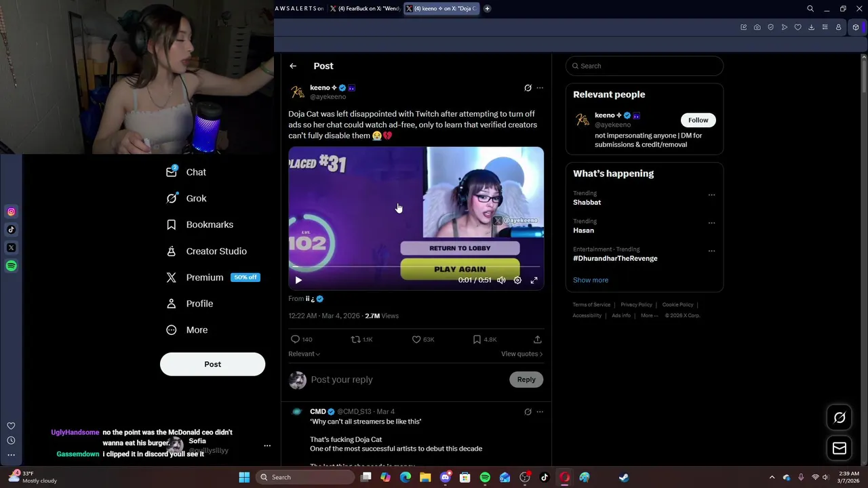Open Chat from the X sidebar
Viewport: 868px width, 488px height.
coord(186,172)
